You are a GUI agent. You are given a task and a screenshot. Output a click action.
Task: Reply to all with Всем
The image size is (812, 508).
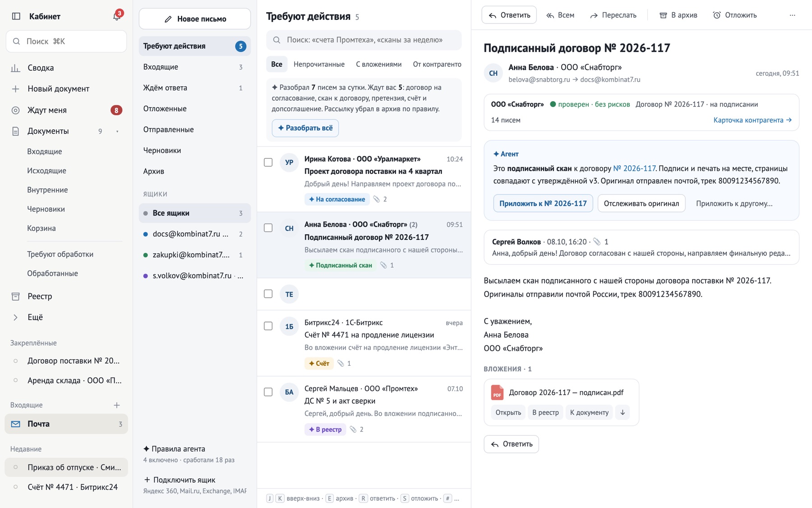[560, 15]
